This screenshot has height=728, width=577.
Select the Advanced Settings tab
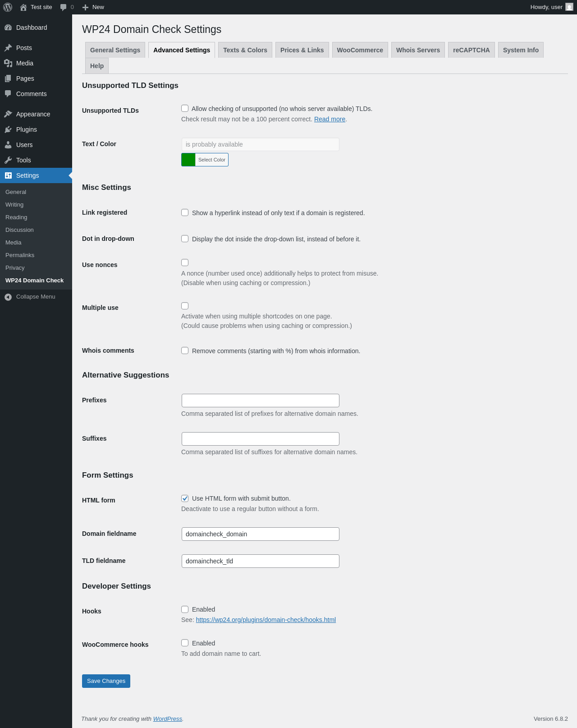182,50
